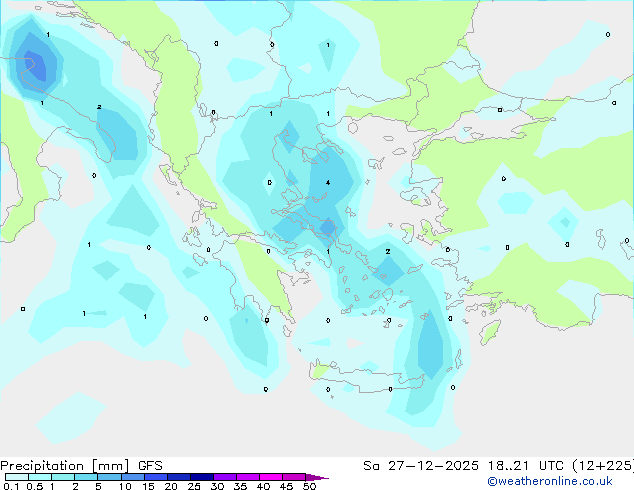This screenshot has width=634, height=490.
Task: Click the '50' legend scale label
Action: point(310,486)
